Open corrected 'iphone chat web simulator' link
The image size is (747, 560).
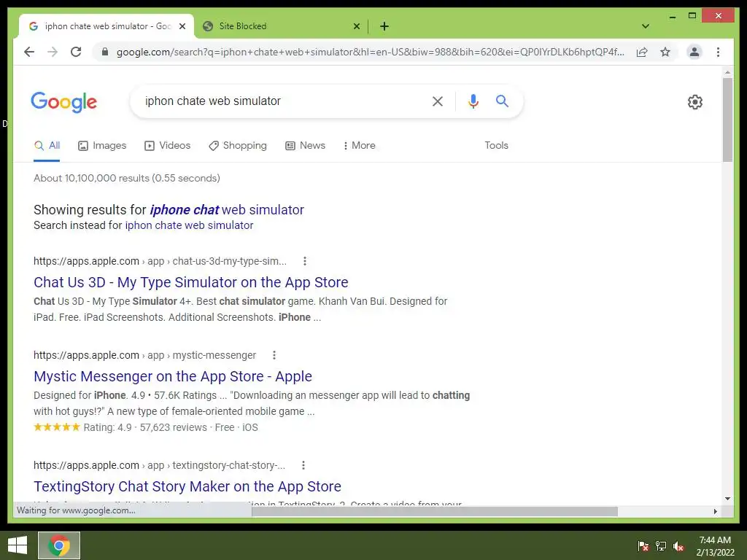(227, 210)
